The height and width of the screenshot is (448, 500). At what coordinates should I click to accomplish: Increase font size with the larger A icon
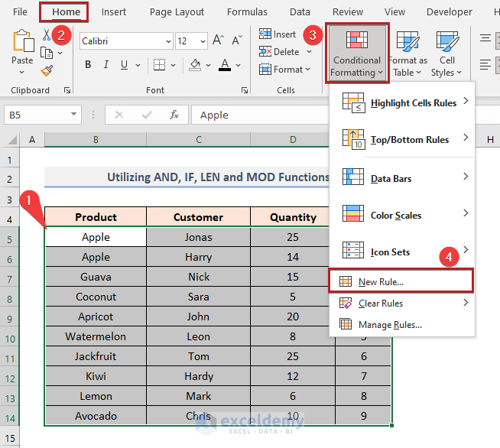point(218,41)
